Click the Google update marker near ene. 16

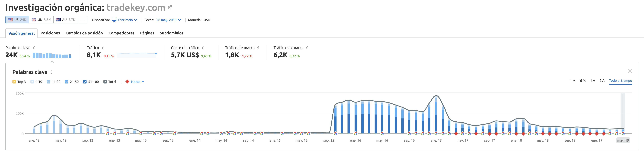click(356, 134)
